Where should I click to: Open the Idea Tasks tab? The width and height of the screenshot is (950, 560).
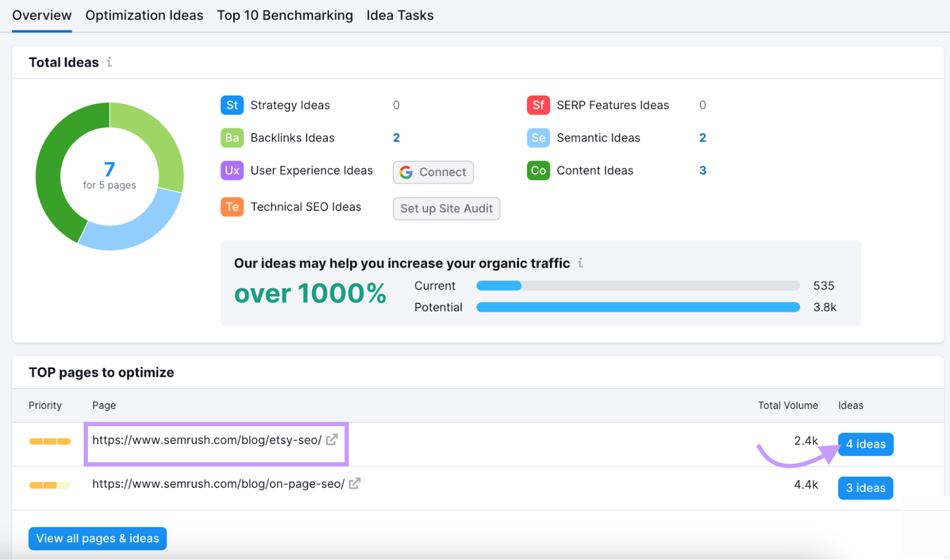coord(400,15)
